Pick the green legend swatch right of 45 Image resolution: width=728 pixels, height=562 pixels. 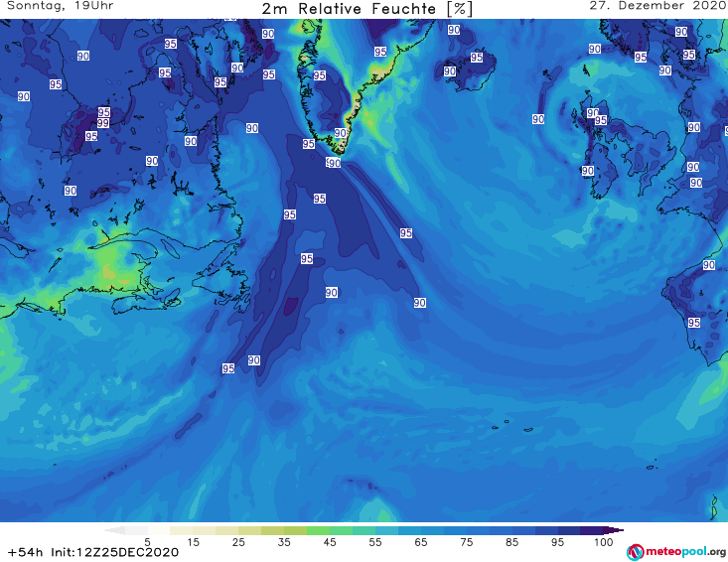tap(341, 530)
